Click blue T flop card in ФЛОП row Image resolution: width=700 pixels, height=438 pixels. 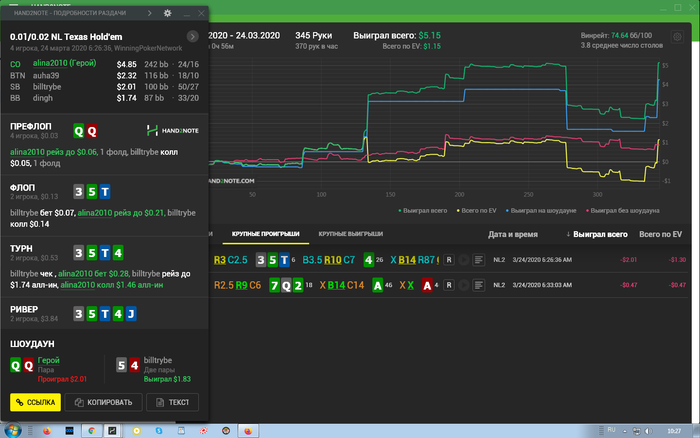point(105,192)
